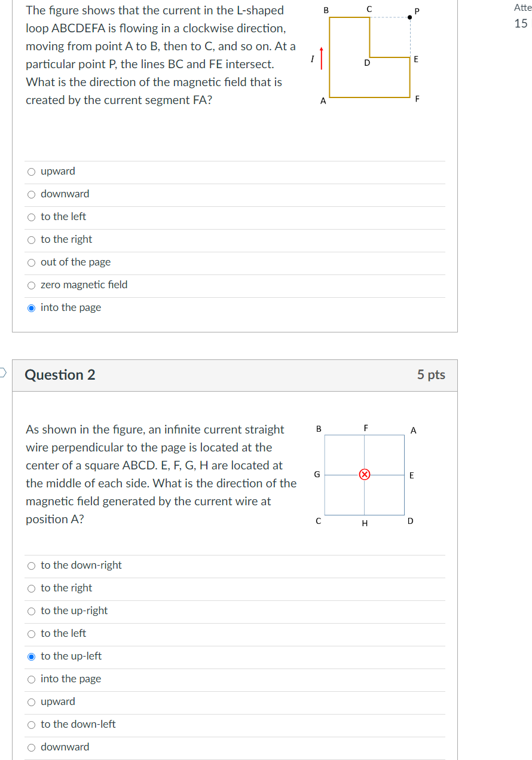The height and width of the screenshot is (760, 532).
Task: Flag Question 2 using the marker arrow
Action: click(x=2, y=372)
